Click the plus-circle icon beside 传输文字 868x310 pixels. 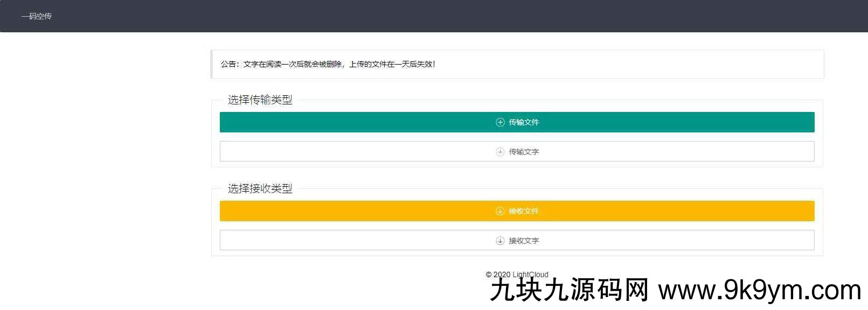[500, 152]
